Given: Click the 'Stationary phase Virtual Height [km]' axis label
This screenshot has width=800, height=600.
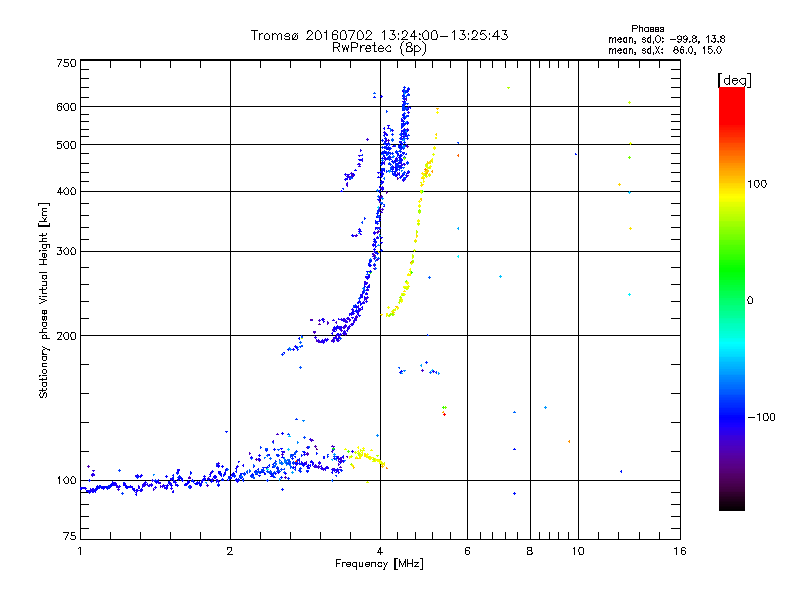Looking at the screenshot, I should click(x=44, y=300).
